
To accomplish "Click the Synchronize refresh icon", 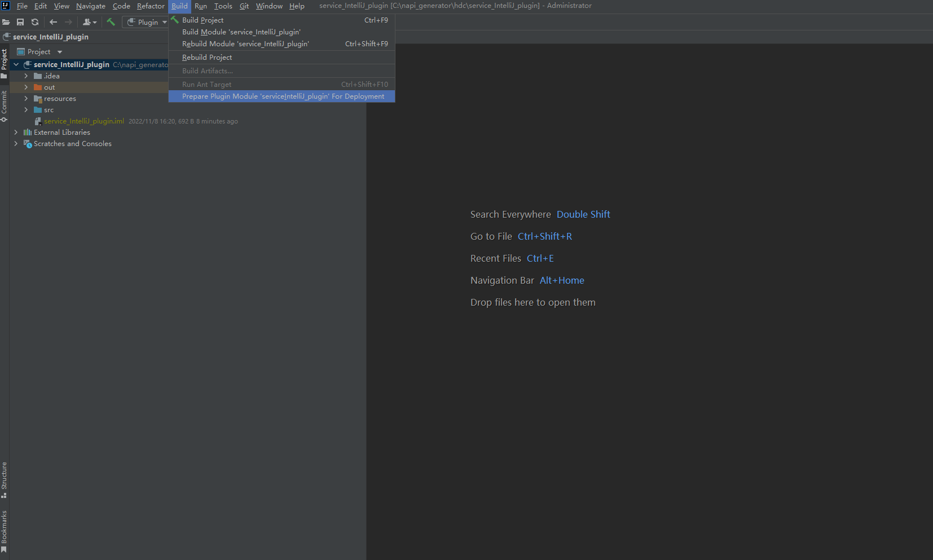I will 35,23.
